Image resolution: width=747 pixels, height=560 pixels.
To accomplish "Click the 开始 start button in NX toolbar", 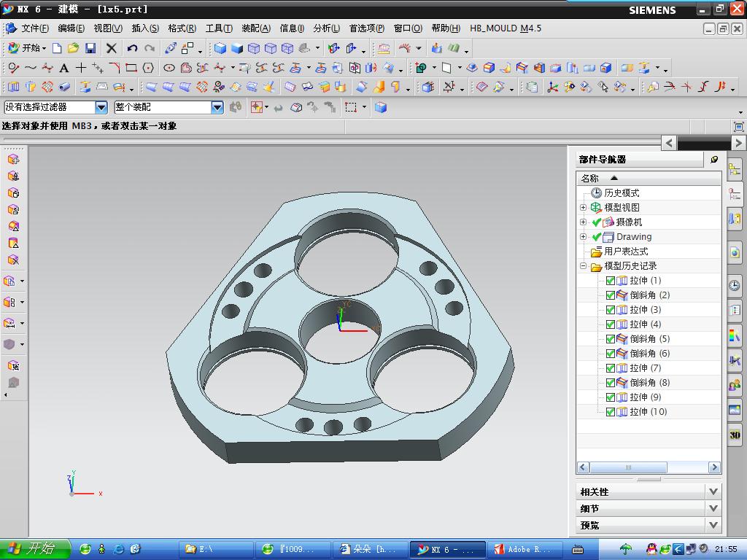I will click(27, 48).
